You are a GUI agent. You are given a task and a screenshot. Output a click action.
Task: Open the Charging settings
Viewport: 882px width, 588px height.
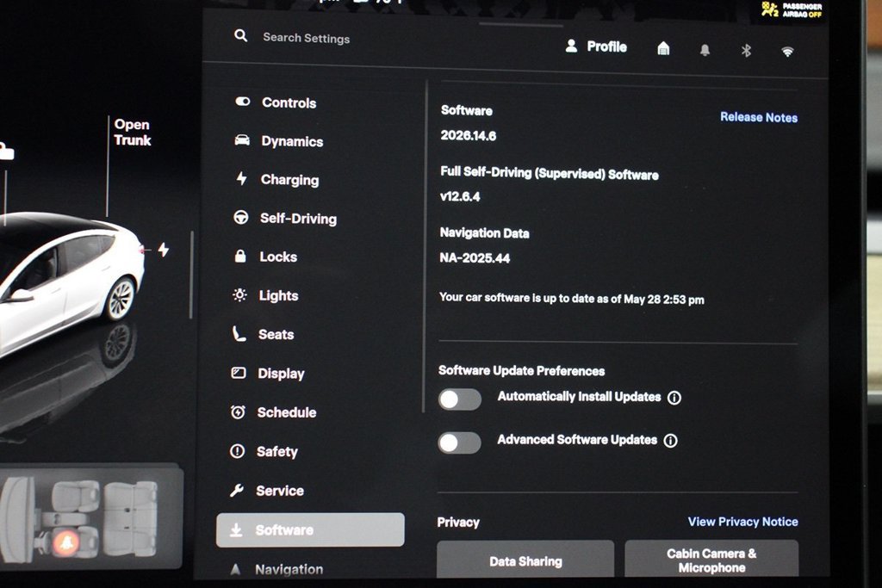pyautogui.click(x=276, y=179)
